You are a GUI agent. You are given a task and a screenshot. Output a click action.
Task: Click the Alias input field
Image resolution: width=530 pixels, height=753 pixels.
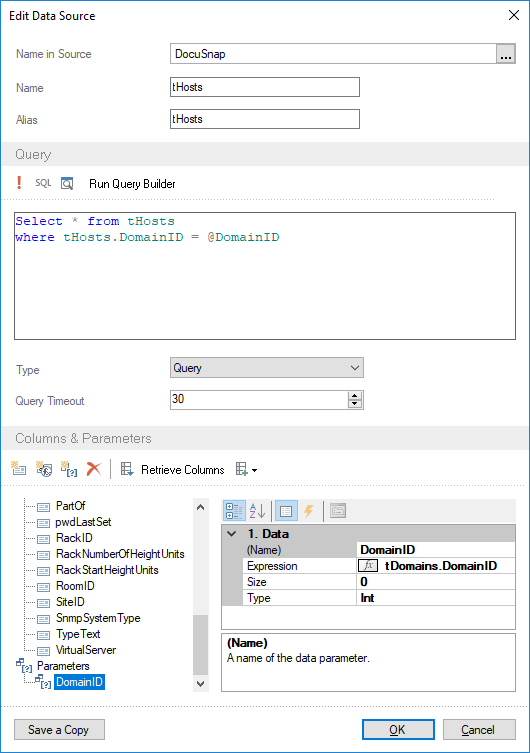click(x=265, y=119)
